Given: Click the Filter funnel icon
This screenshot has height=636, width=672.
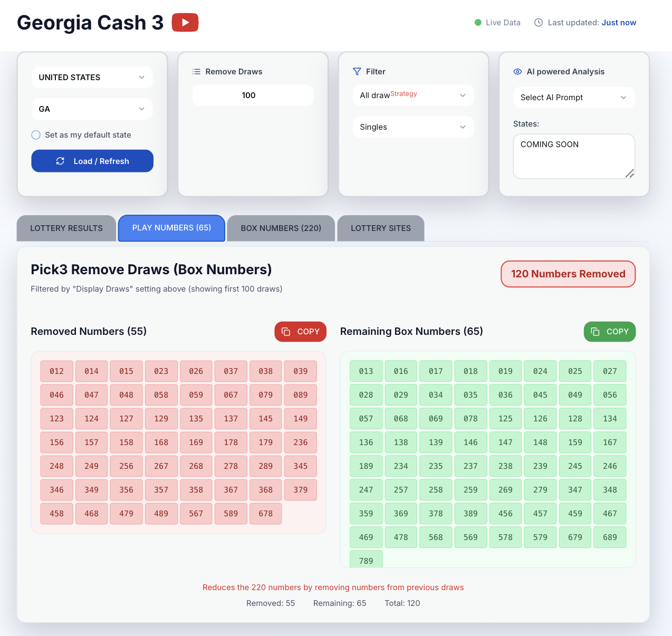Looking at the screenshot, I should click(x=357, y=72).
